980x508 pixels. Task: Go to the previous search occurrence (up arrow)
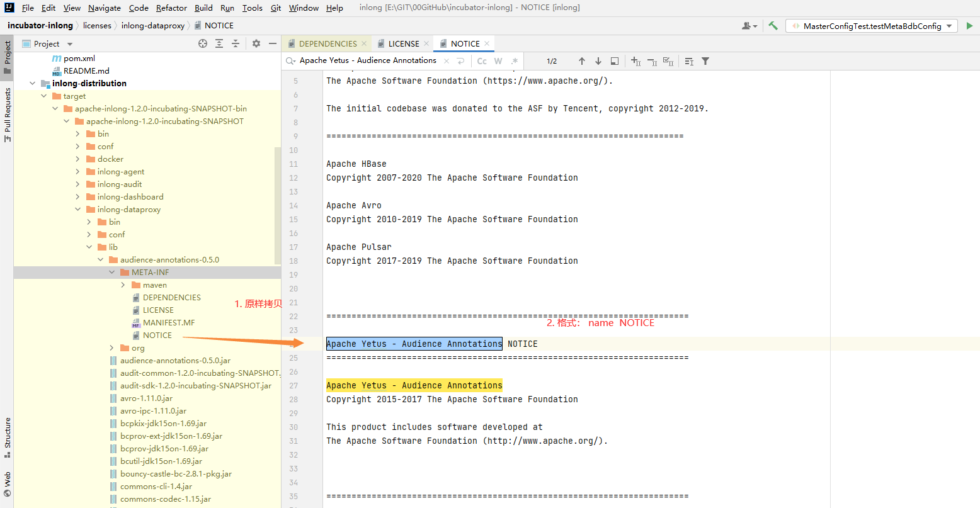click(582, 61)
